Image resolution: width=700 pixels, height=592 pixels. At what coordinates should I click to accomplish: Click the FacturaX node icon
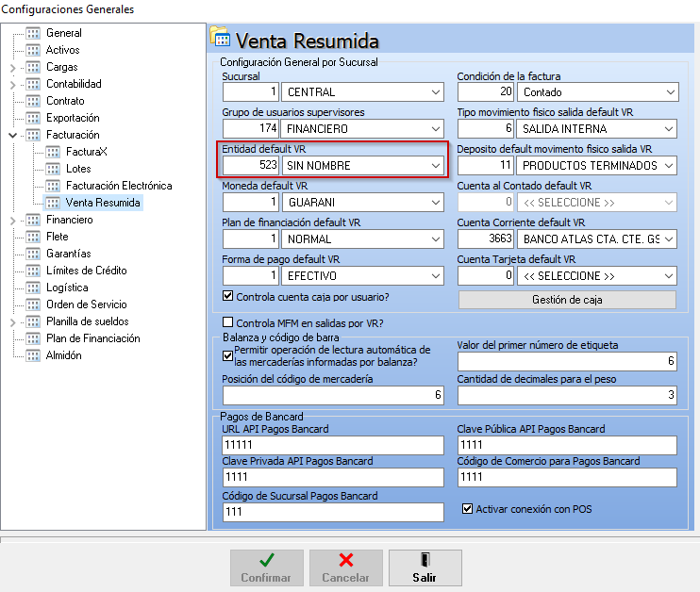click(53, 152)
